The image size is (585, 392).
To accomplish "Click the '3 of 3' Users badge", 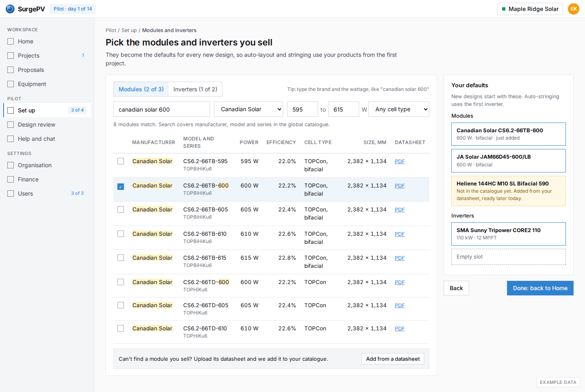I will pyautogui.click(x=77, y=193).
